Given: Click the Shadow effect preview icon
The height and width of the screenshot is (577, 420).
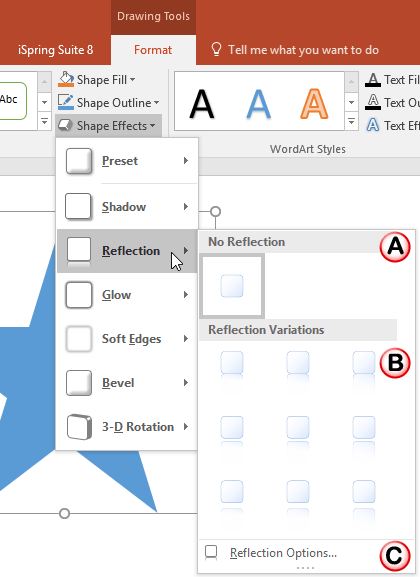Looking at the screenshot, I should coord(78,206).
